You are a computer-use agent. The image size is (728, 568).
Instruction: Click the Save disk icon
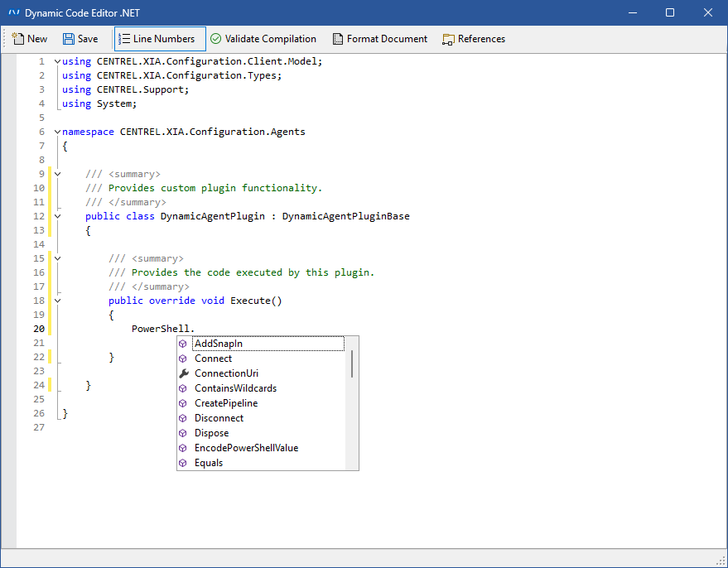tap(69, 39)
